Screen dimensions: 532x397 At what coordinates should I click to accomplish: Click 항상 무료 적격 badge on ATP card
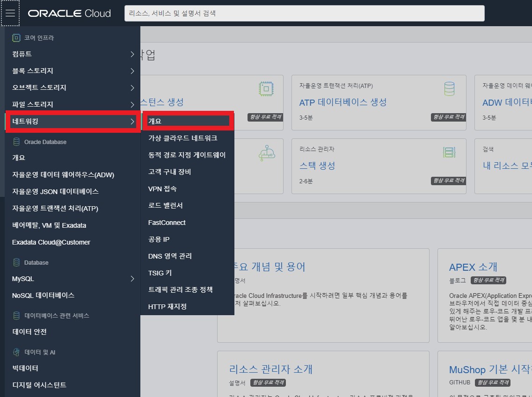click(x=449, y=117)
